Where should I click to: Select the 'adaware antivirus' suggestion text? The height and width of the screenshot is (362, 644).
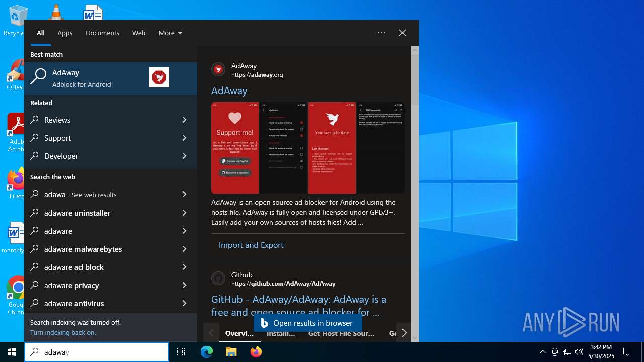[74, 303]
